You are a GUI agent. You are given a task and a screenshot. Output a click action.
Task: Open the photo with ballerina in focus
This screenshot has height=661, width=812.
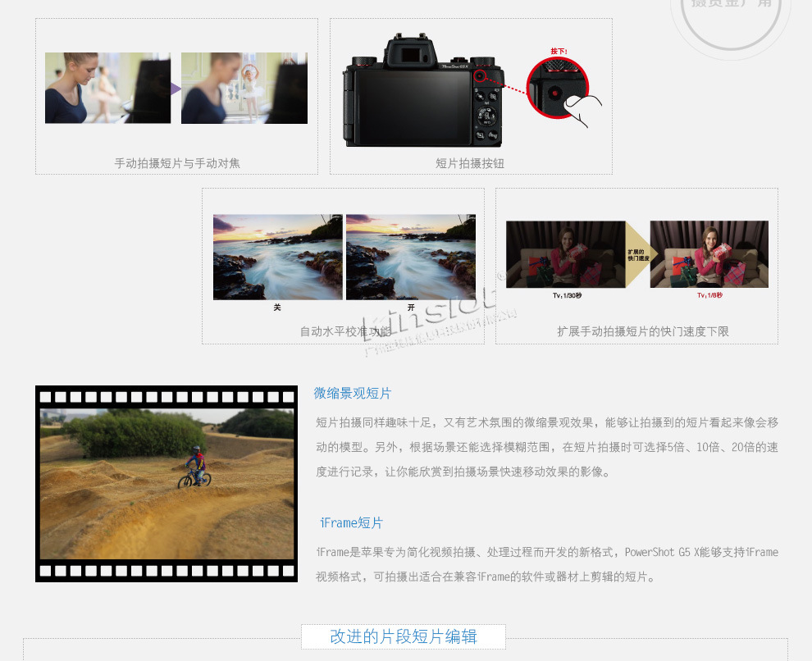(244, 88)
